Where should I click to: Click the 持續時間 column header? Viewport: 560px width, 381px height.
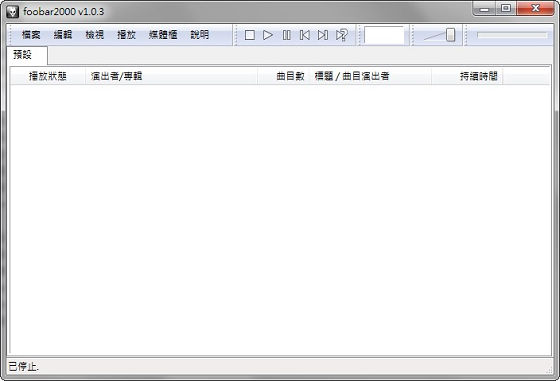click(467, 76)
